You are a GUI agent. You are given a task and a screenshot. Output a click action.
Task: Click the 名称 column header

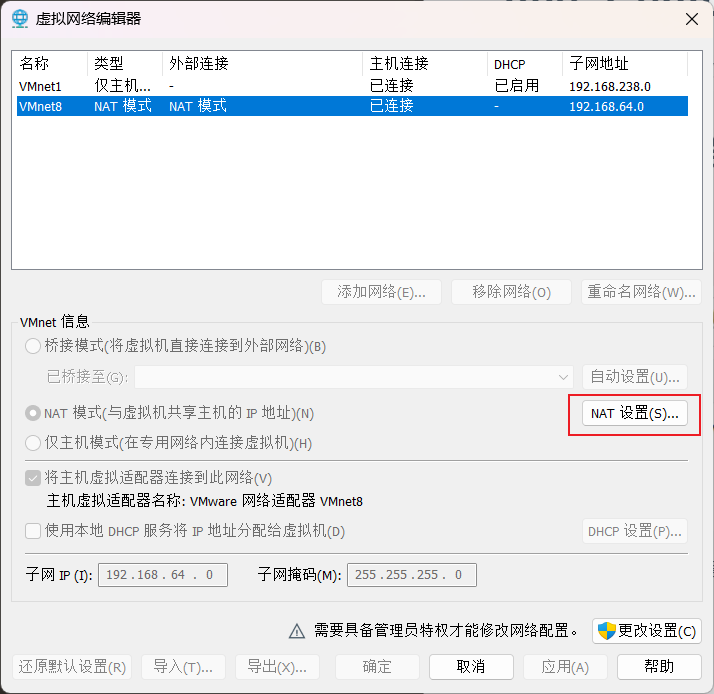[x=50, y=63]
